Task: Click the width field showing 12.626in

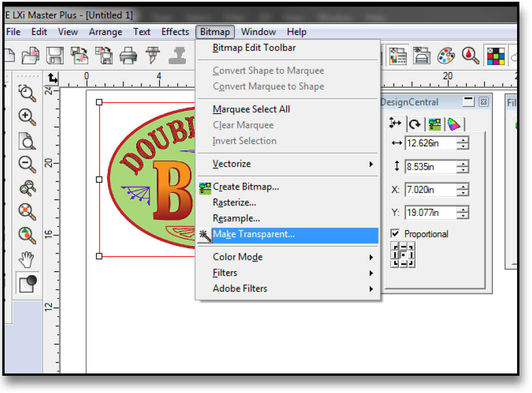Action: click(x=430, y=143)
